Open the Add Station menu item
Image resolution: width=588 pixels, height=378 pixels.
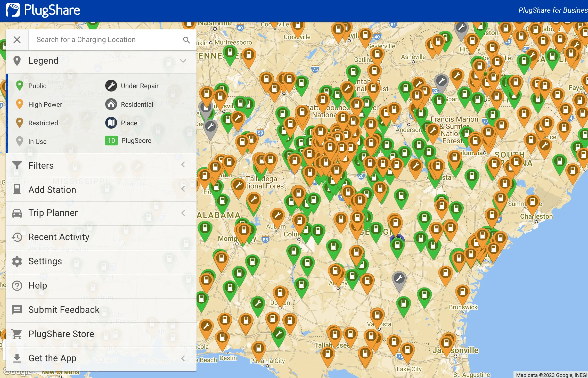pos(101,190)
